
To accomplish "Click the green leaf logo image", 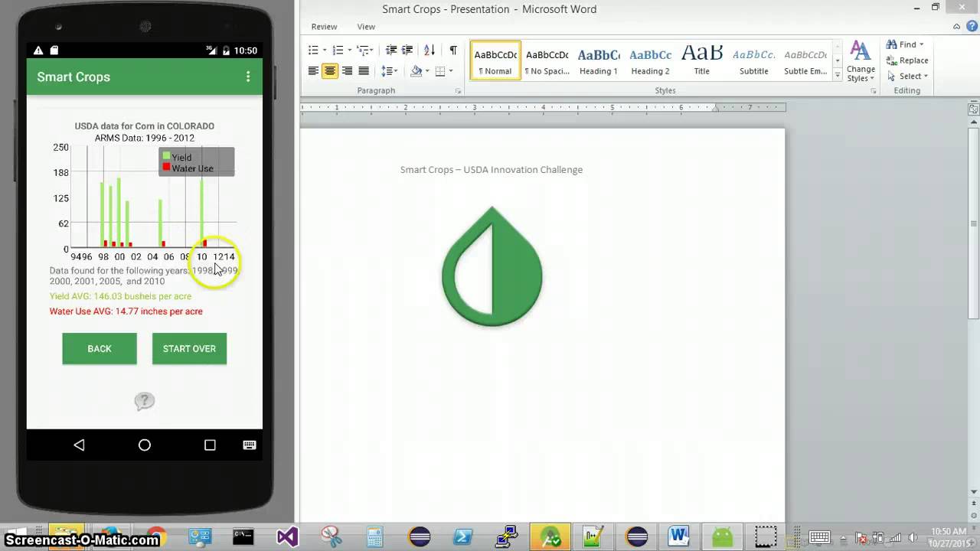I will tap(492, 266).
